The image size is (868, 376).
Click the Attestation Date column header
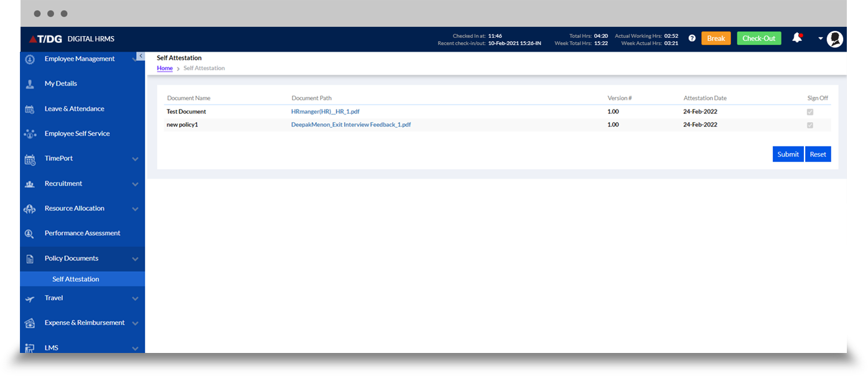pyautogui.click(x=705, y=98)
